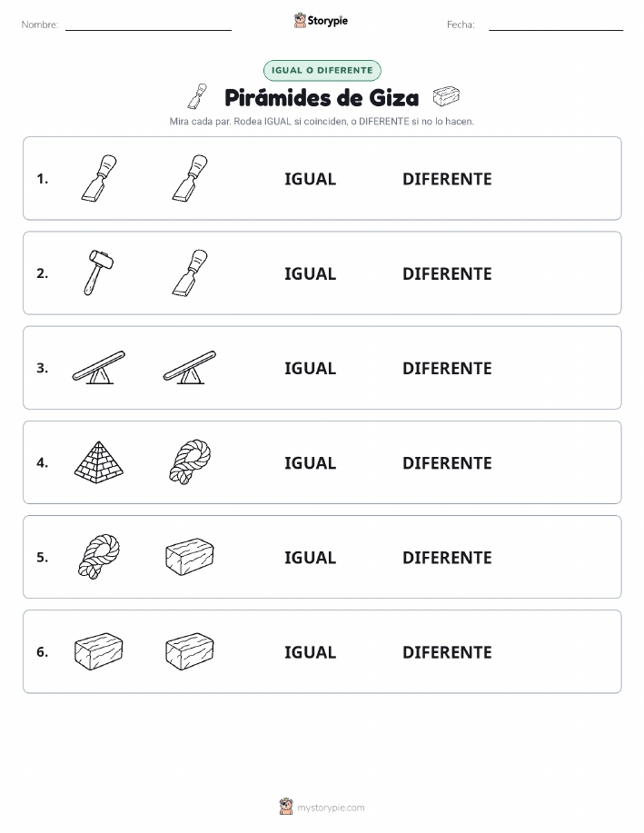Choose IGUAL for row 6

pos(311,652)
